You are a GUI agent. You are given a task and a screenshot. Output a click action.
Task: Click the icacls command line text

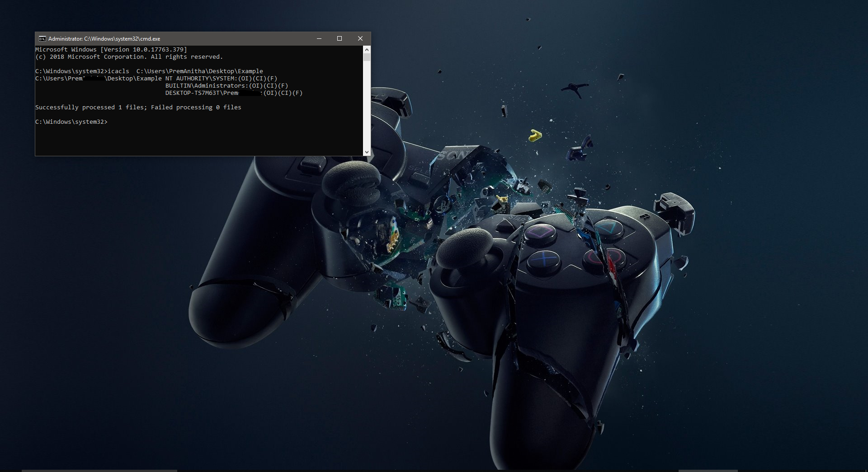pos(149,71)
